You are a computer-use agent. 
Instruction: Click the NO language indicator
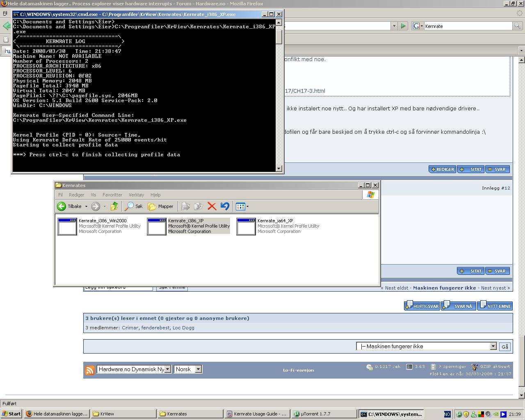(x=447, y=414)
